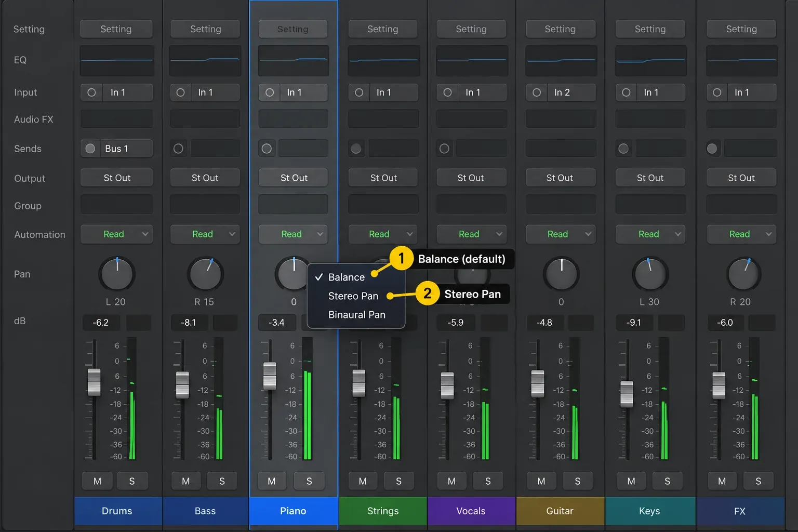Mute the Drums channel
The image size is (798, 532).
(x=97, y=481)
